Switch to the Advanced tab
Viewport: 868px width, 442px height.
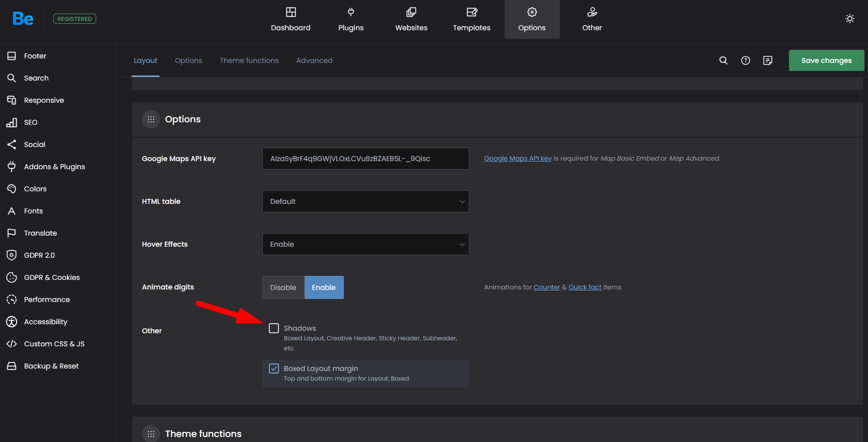click(x=314, y=60)
